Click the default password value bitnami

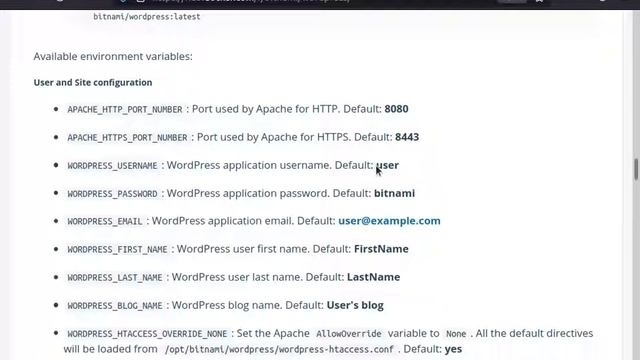point(394,193)
